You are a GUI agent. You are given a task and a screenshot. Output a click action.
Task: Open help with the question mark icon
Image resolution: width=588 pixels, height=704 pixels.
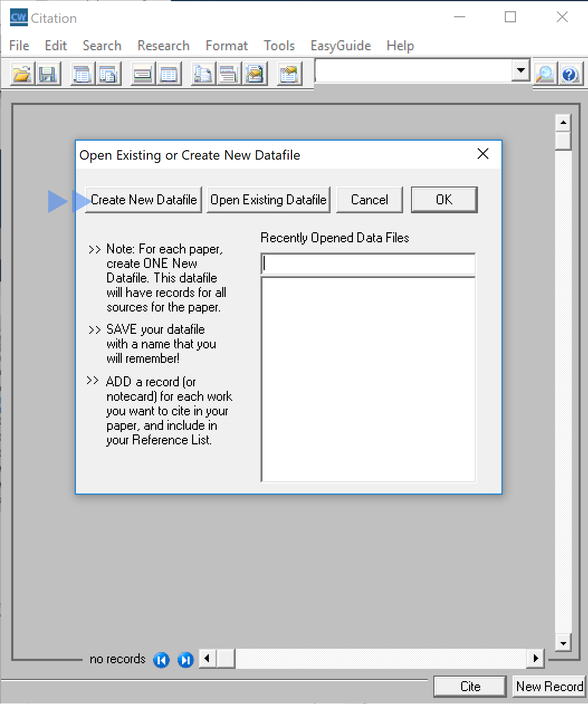[570, 74]
